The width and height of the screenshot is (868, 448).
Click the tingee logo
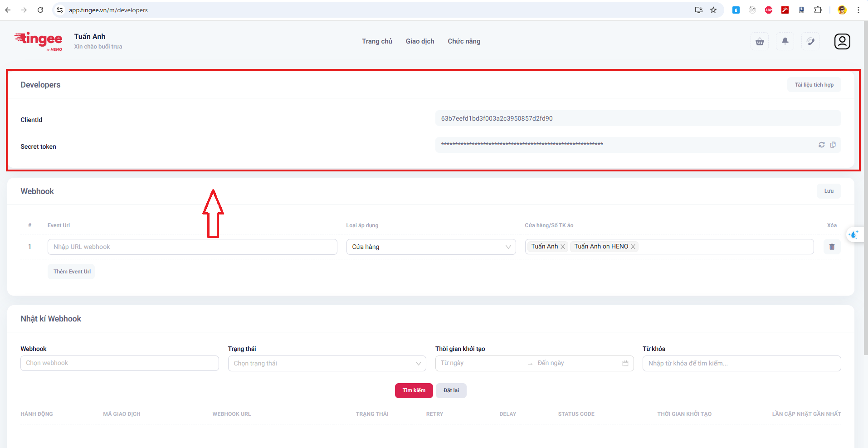coord(39,41)
